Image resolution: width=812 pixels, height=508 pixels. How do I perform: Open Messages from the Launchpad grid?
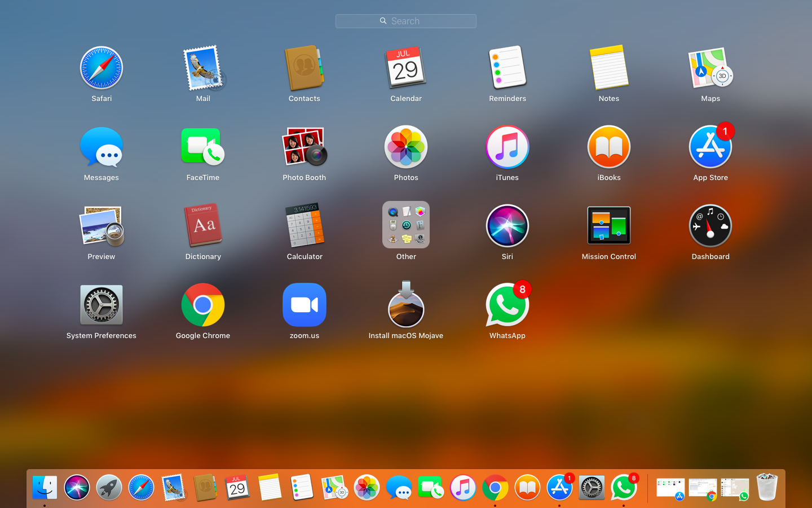(x=101, y=147)
